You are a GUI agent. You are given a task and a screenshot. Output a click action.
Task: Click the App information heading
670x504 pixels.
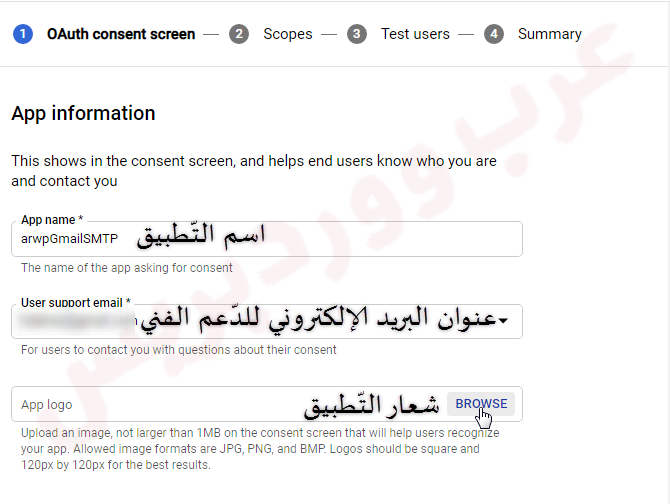click(83, 113)
